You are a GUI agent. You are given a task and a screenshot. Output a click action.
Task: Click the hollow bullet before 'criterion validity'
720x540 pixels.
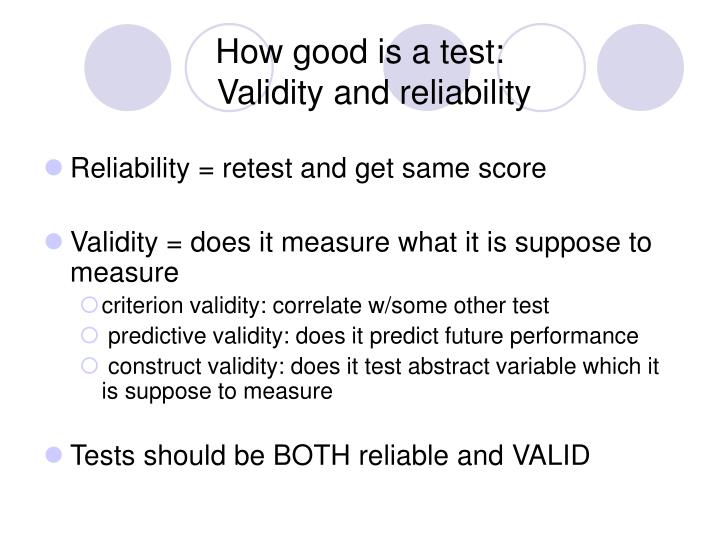pos(89,305)
